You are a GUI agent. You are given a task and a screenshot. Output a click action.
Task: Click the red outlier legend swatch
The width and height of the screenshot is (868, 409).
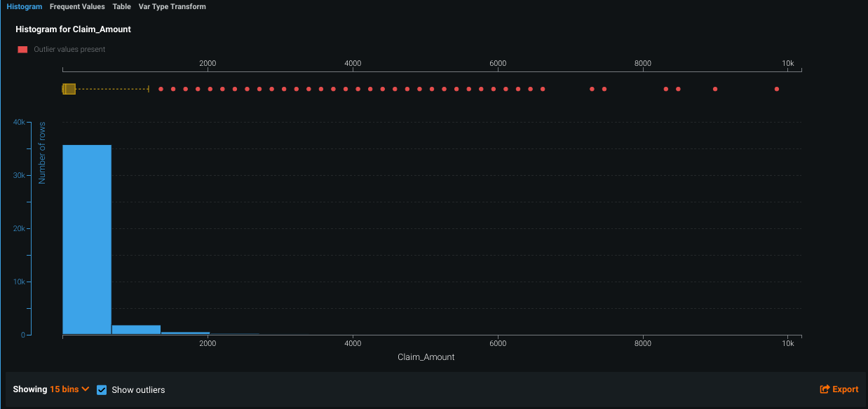coord(22,50)
